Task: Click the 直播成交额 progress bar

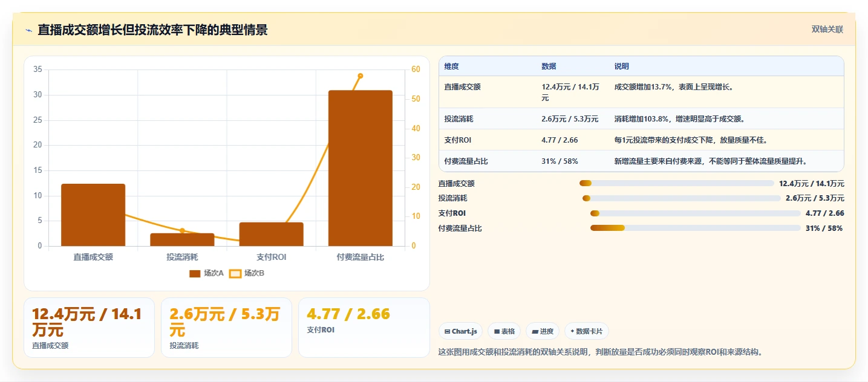Action: click(676, 183)
